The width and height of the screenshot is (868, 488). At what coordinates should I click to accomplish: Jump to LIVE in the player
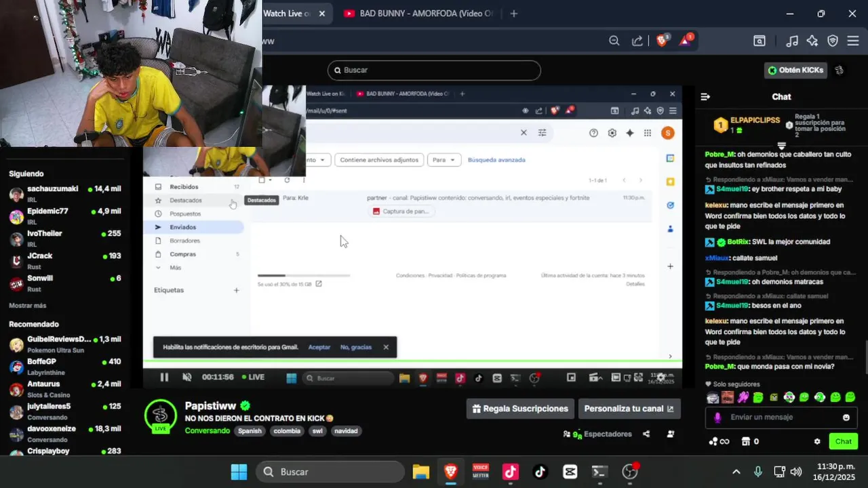(x=252, y=377)
